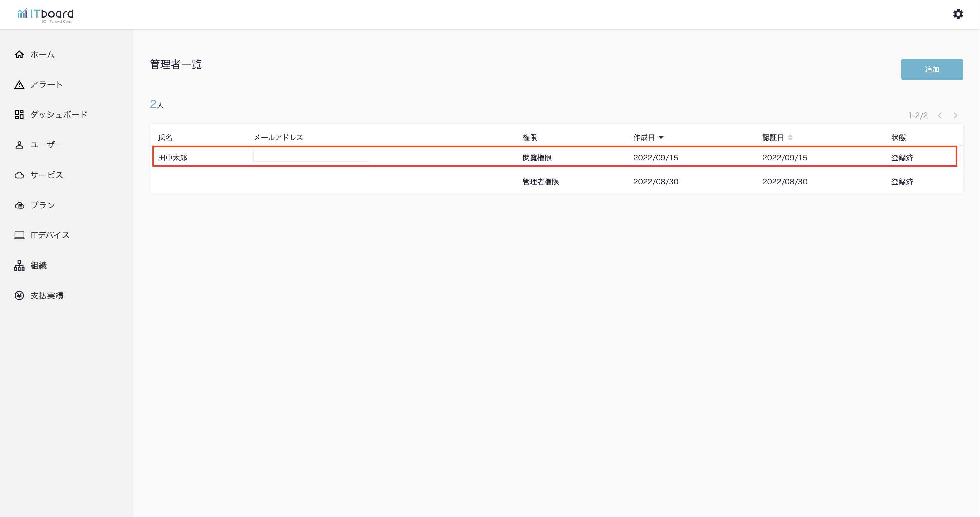980x517 pixels.
Task: Click the 追加 button
Action: [x=932, y=69]
